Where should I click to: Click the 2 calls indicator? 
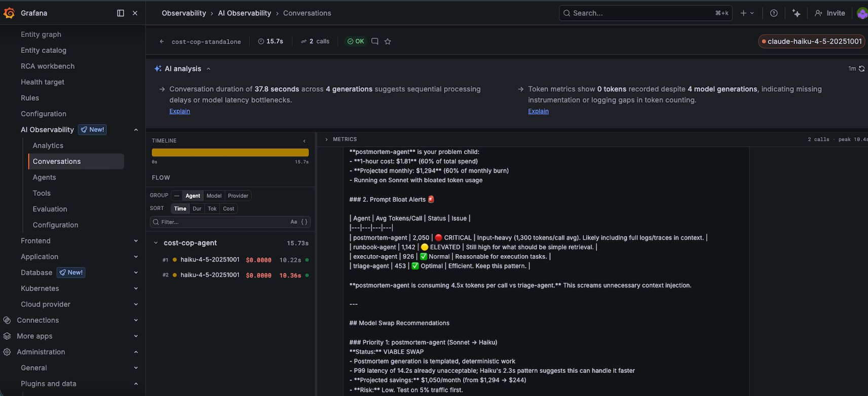[x=315, y=42]
